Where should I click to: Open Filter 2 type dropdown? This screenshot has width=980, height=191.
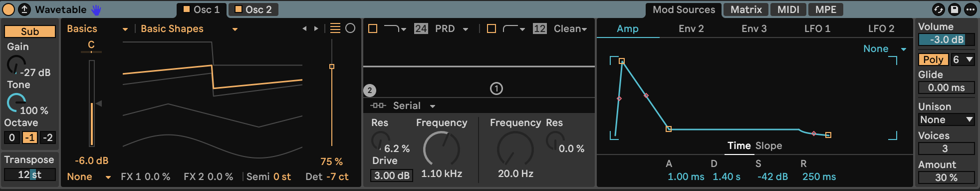514,29
